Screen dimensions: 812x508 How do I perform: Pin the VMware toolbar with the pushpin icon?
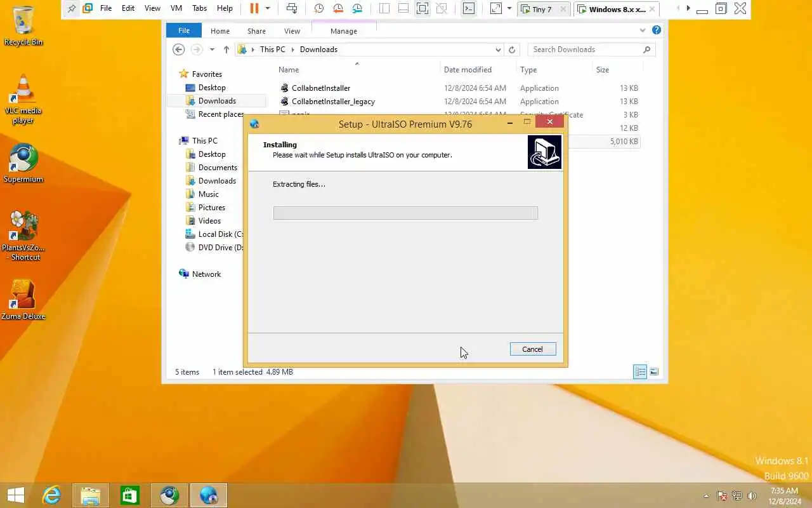(71, 8)
